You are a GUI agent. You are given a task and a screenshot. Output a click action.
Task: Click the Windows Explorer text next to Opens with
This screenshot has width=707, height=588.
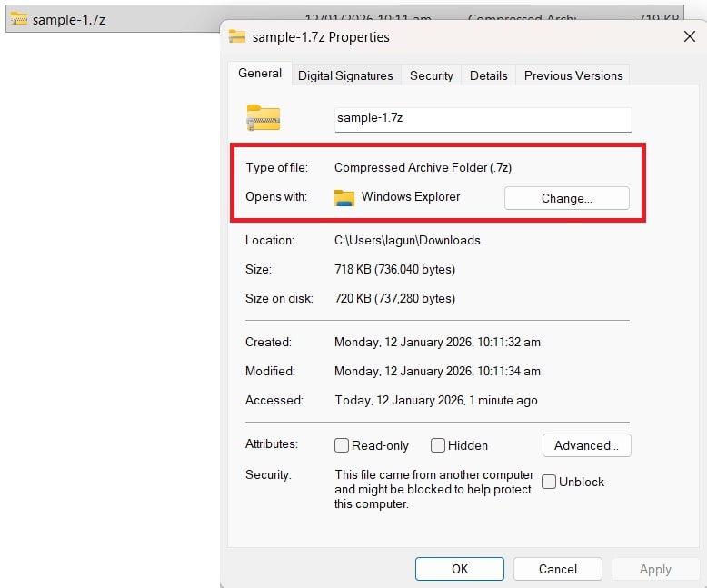[411, 197]
